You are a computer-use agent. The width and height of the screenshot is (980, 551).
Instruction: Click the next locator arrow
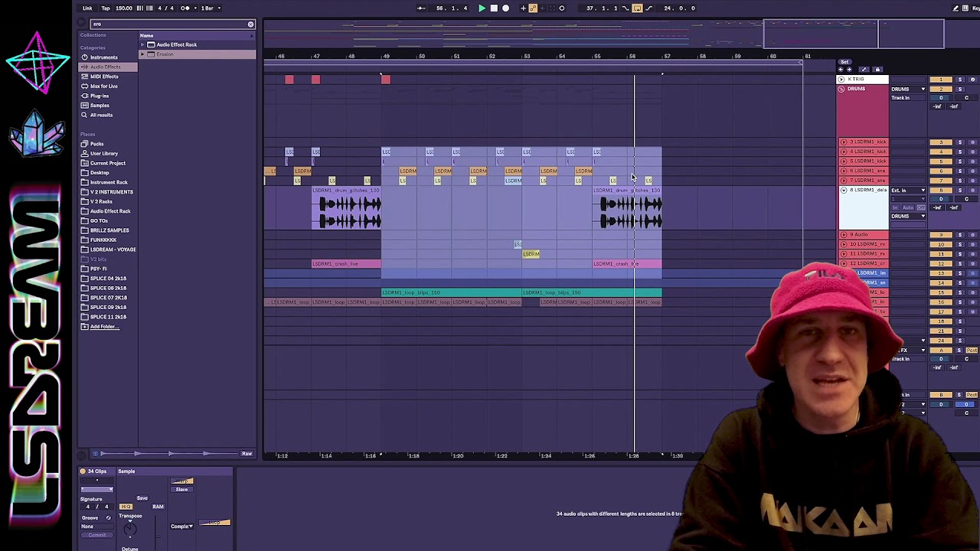tap(850, 70)
